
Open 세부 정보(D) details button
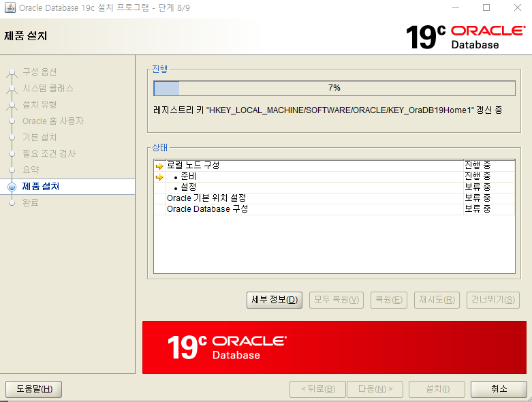[275, 300]
